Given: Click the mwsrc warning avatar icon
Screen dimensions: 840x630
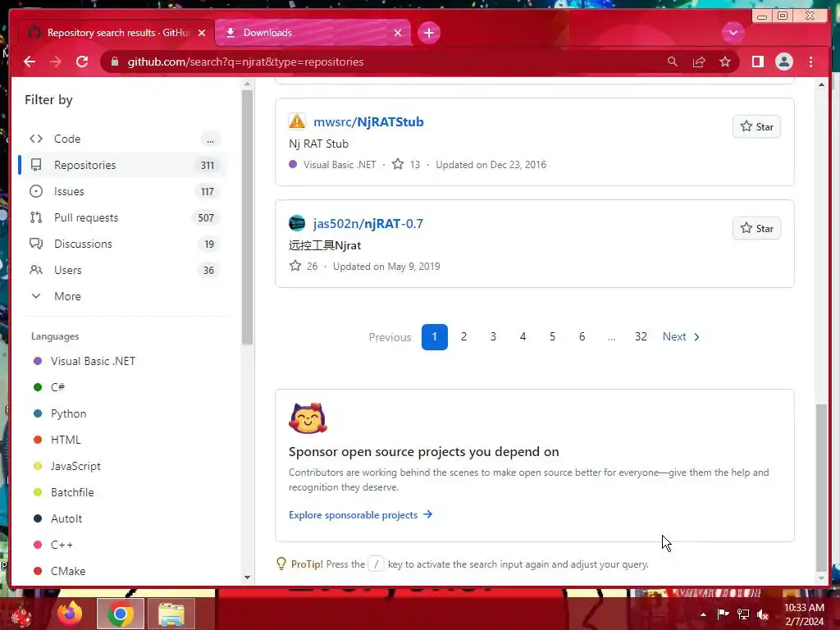Looking at the screenshot, I should click(297, 121).
